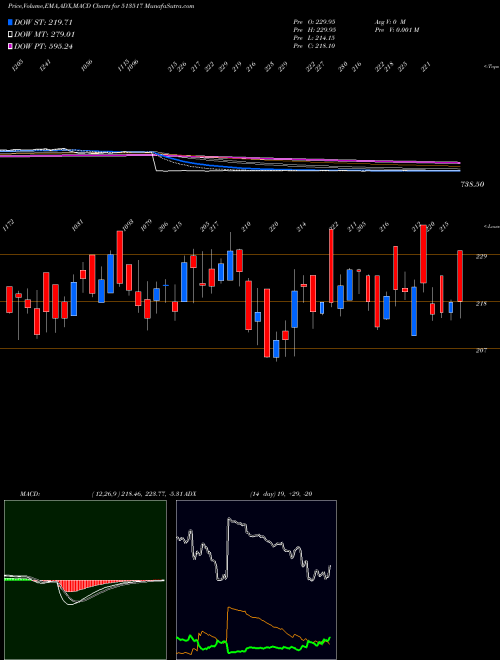Open the dark blue ADX indicator panel
Screen dimensions: 500x660
point(256,580)
